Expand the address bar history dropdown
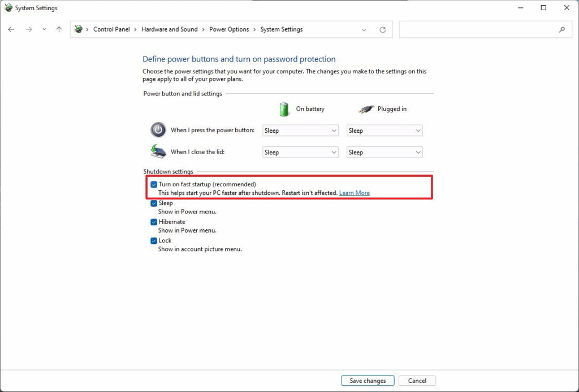This screenshot has width=579, height=392. tap(365, 29)
